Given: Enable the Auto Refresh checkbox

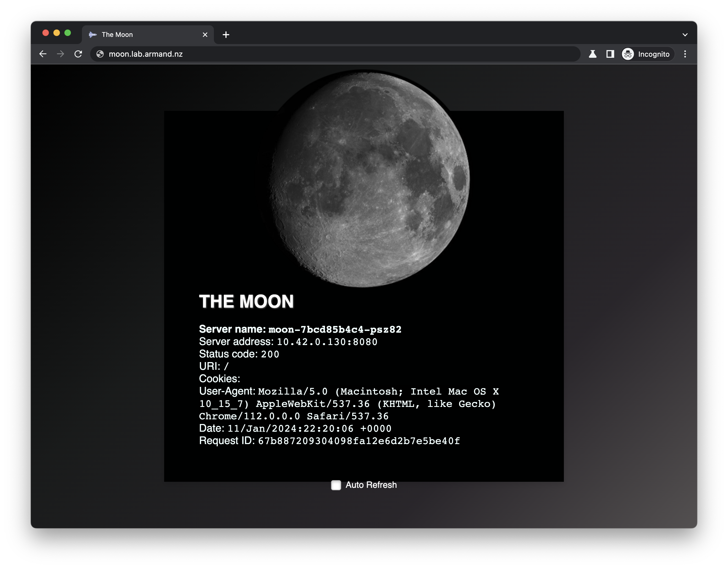Looking at the screenshot, I should tap(335, 485).
